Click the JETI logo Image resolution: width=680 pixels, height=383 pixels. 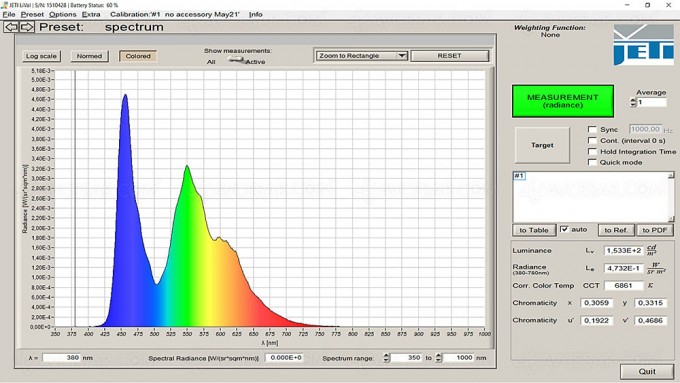pos(643,45)
